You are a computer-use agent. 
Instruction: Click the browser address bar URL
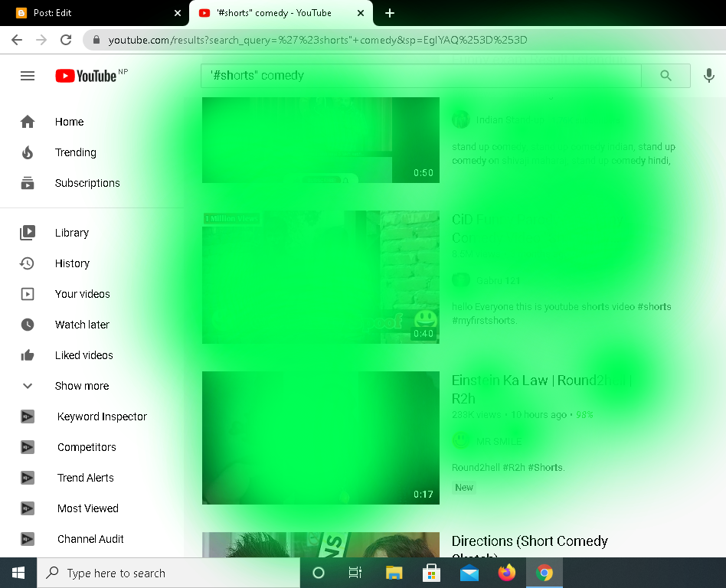click(318, 40)
